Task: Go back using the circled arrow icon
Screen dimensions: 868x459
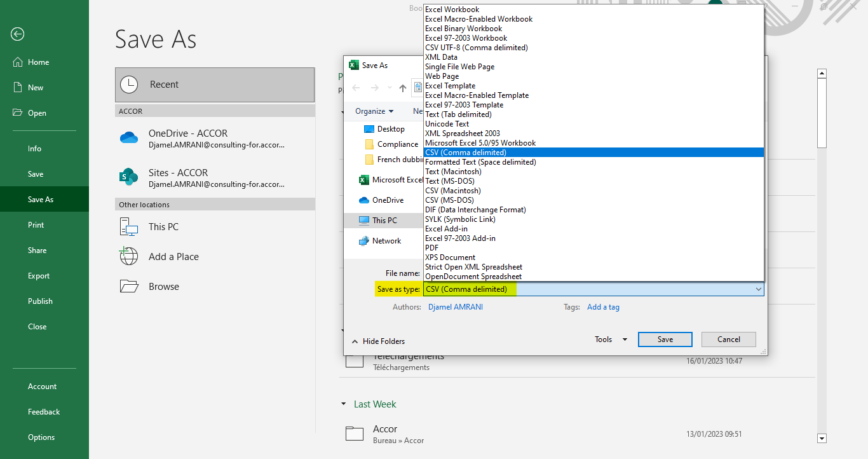Action: click(18, 34)
